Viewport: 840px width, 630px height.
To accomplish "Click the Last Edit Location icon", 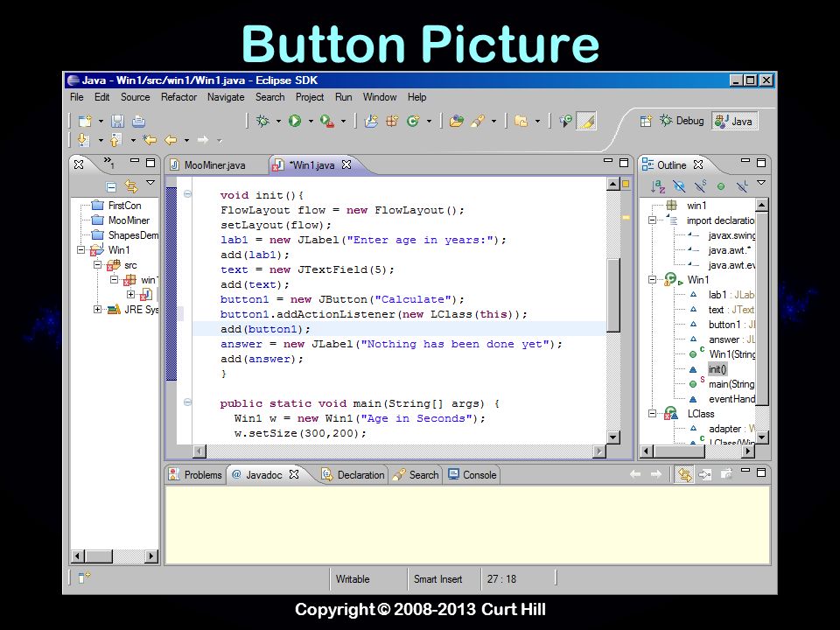I will (x=150, y=140).
